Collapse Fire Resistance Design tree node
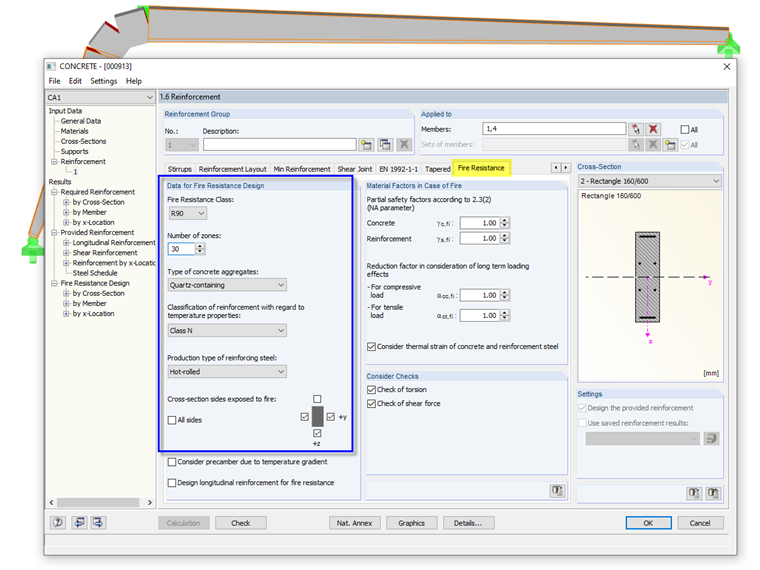Screen dimensions: 760x570 (54, 283)
